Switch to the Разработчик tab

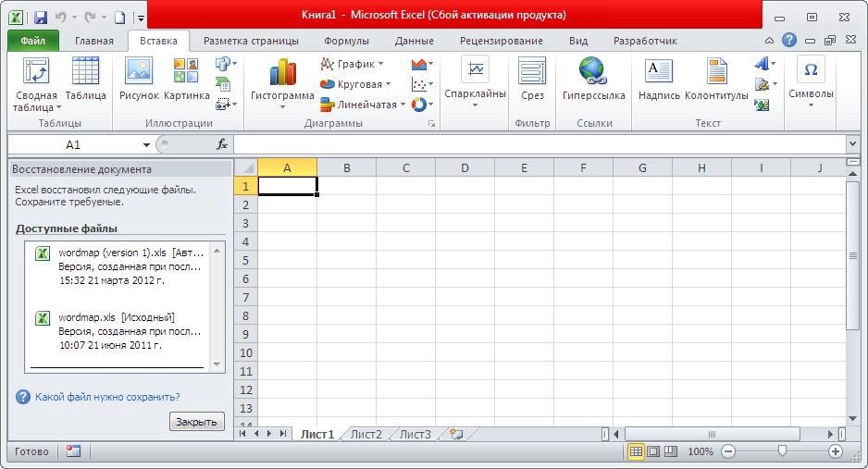point(645,41)
